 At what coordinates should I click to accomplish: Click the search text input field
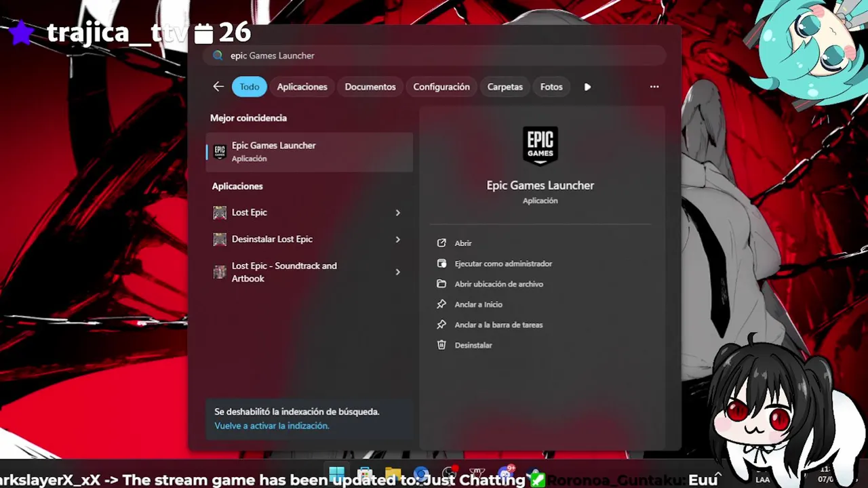(x=434, y=56)
